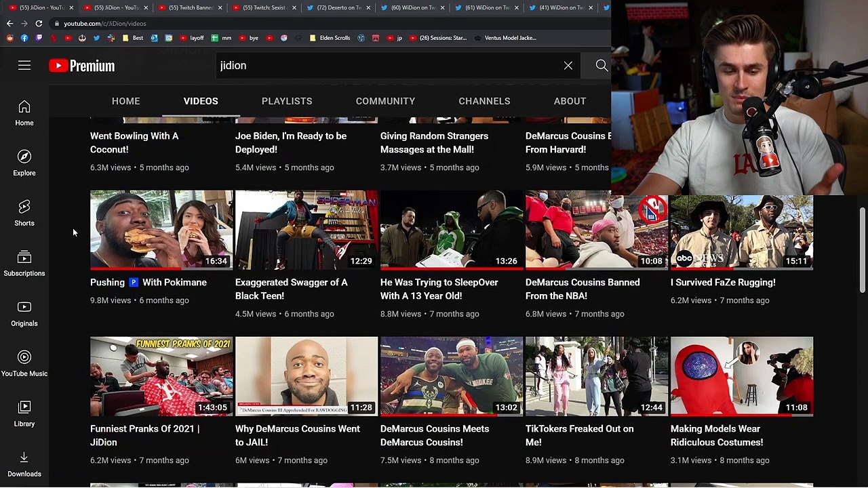Reload the page in the browser

click(39, 24)
